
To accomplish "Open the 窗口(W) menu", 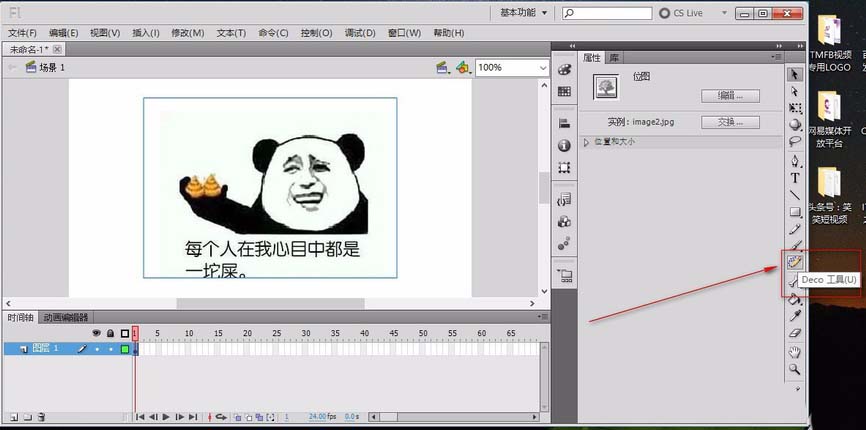I will pos(404,33).
